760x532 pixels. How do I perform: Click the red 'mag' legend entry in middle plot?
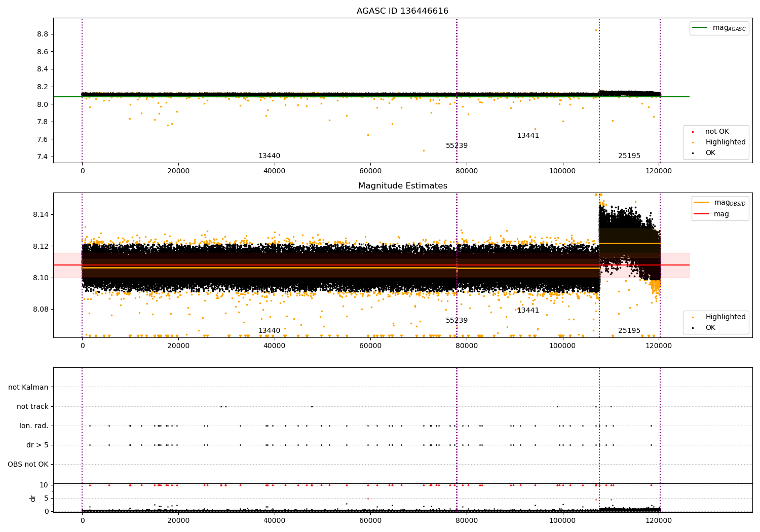tap(712, 214)
